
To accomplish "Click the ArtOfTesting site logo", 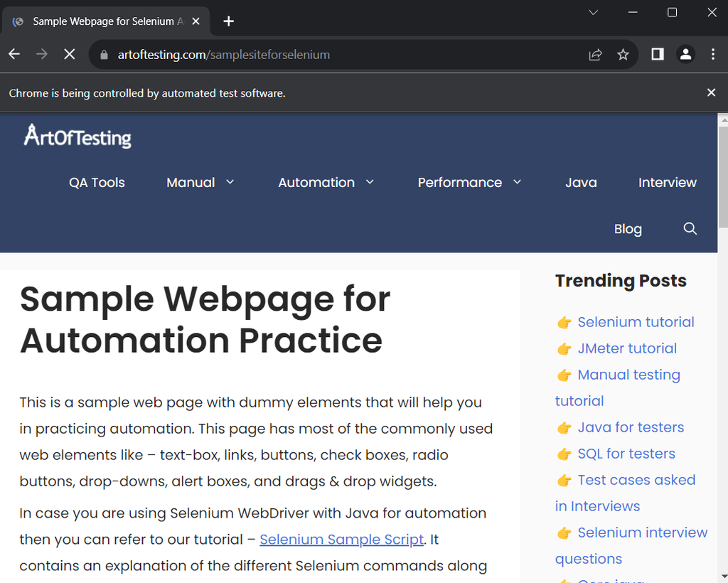I will click(x=77, y=135).
